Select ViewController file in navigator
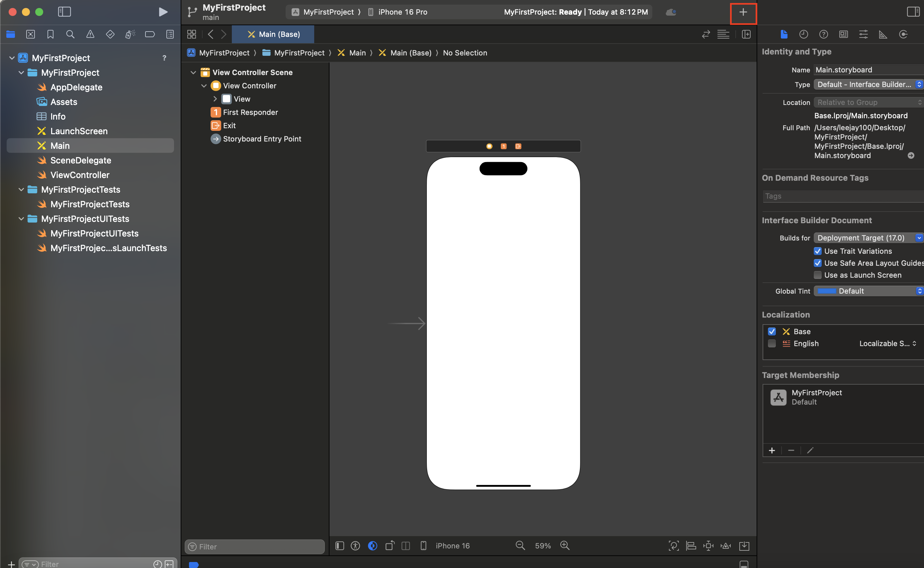 click(80, 175)
